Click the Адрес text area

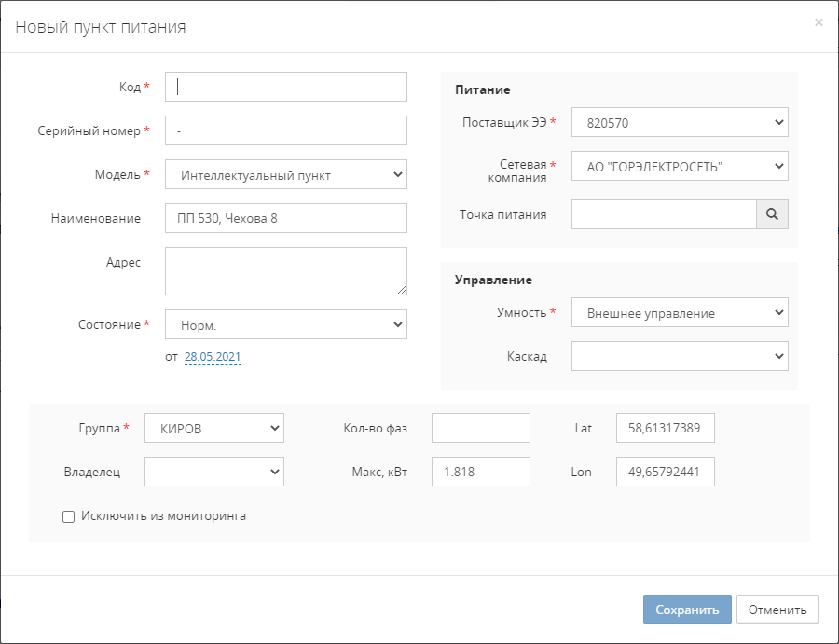(285, 270)
